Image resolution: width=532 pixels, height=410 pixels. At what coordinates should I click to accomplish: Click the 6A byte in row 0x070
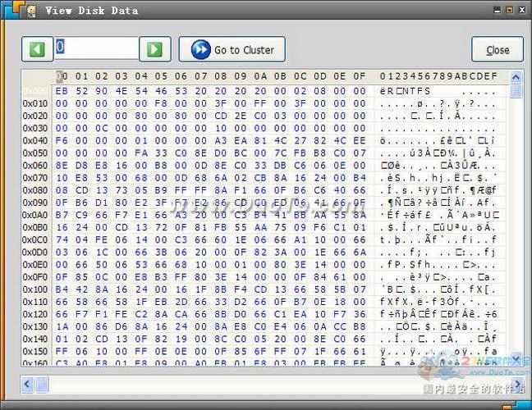click(221, 178)
